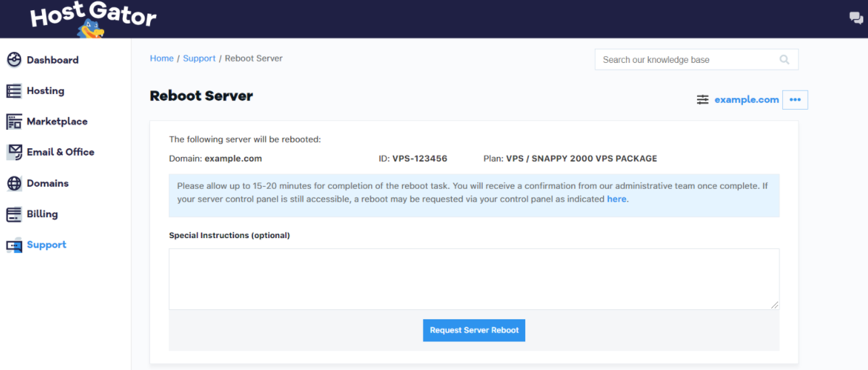Open the Hosting menu item
Image resolution: width=868 pixels, height=370 pixels.
point(45,91)
